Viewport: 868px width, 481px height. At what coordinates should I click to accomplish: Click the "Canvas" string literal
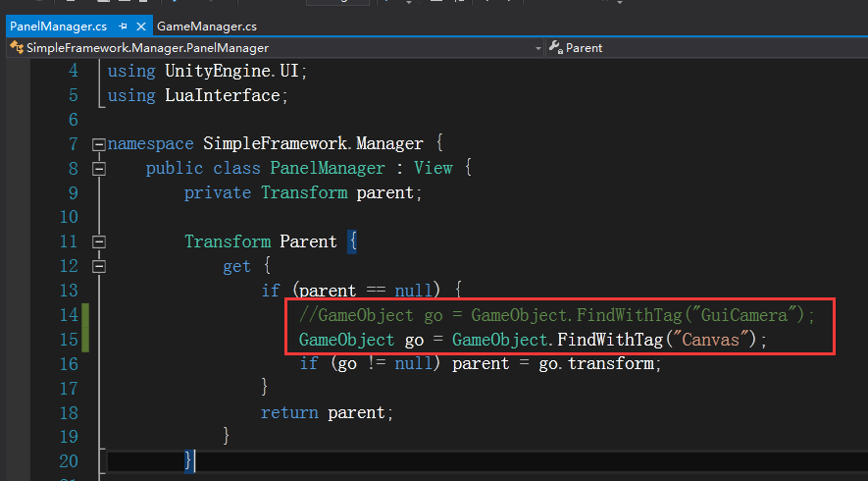[x=711, y=339]
